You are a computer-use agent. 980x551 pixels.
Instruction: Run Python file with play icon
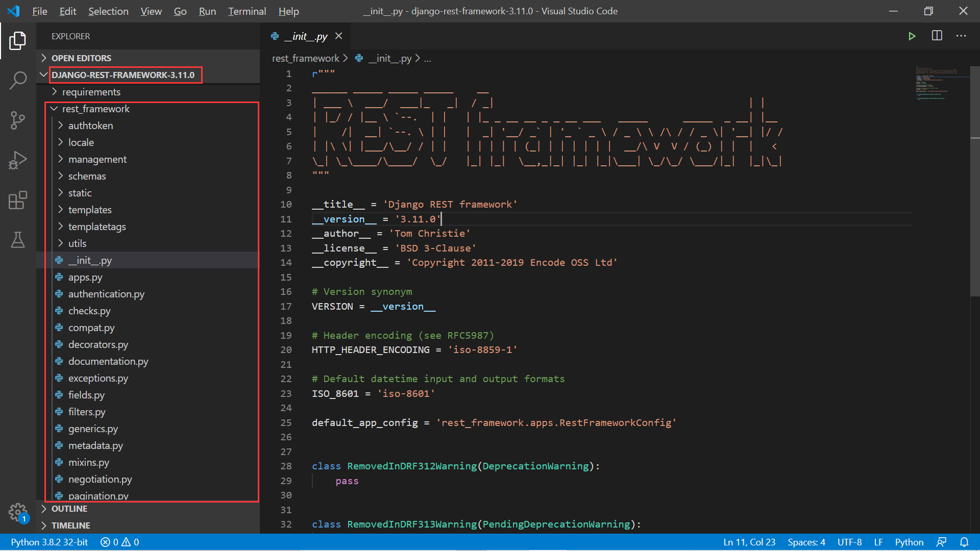(912, 36)
